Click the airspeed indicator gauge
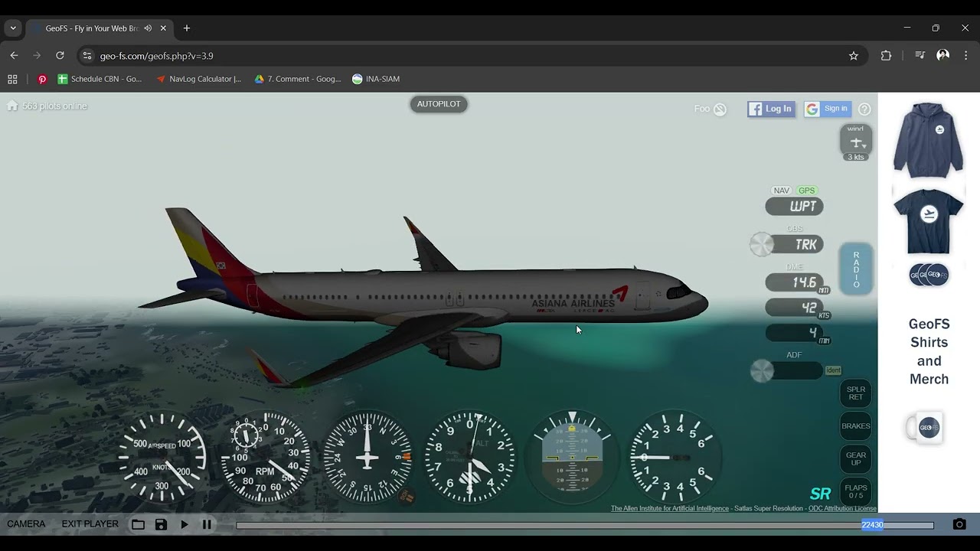Image resolution: width=980 pixels, height=551 pixels. [162, 457]
